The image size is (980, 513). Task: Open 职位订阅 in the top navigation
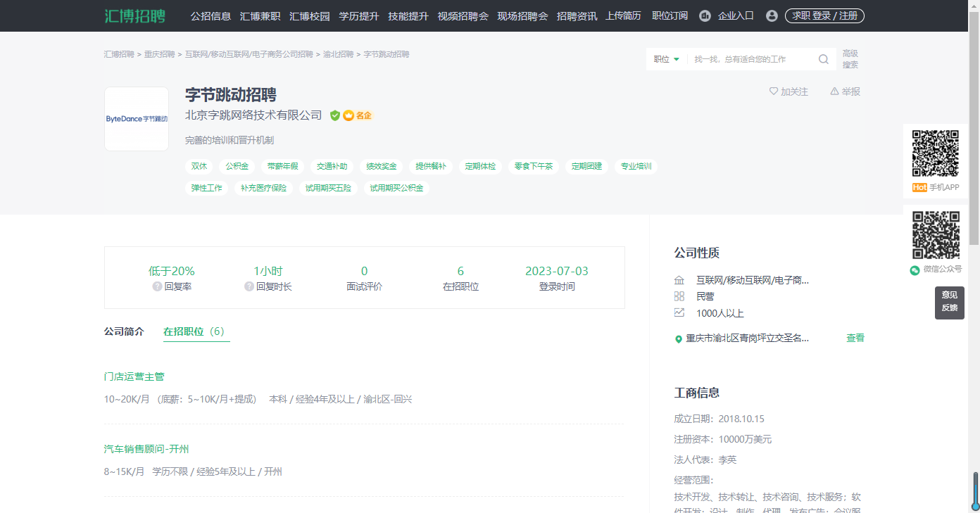670,15
